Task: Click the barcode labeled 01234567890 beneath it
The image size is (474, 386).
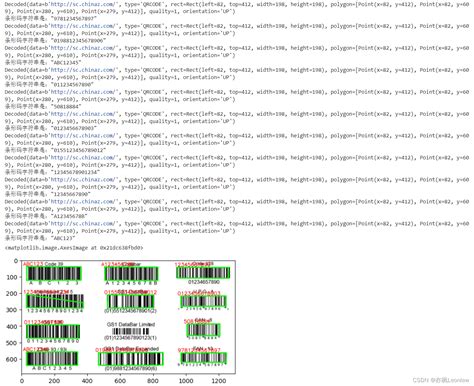Action: (203, 273)
